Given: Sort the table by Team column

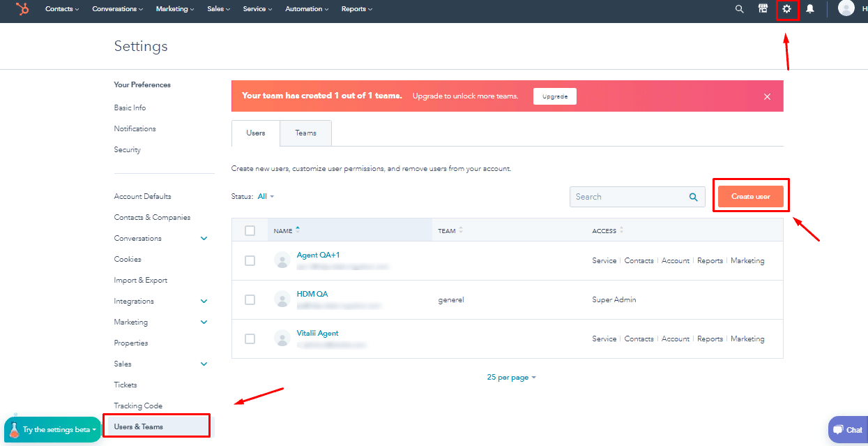Looking at the screenshot, I should (450, 230).
